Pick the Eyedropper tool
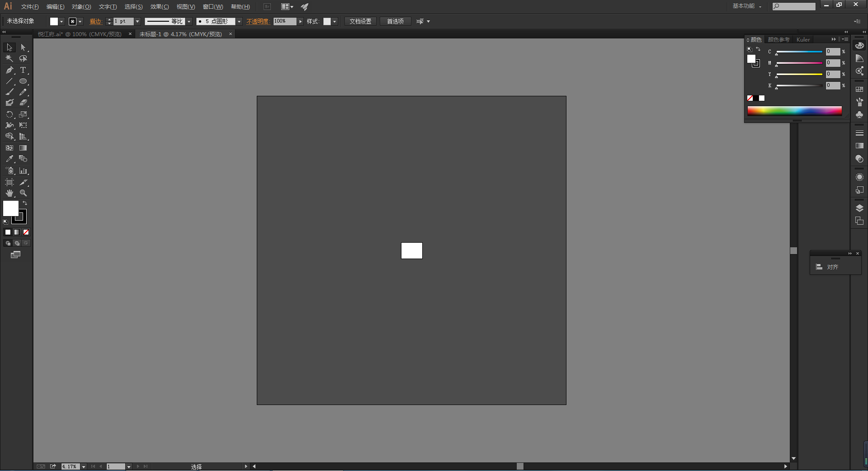Screen dimensions: 868x471 (9, 159)
